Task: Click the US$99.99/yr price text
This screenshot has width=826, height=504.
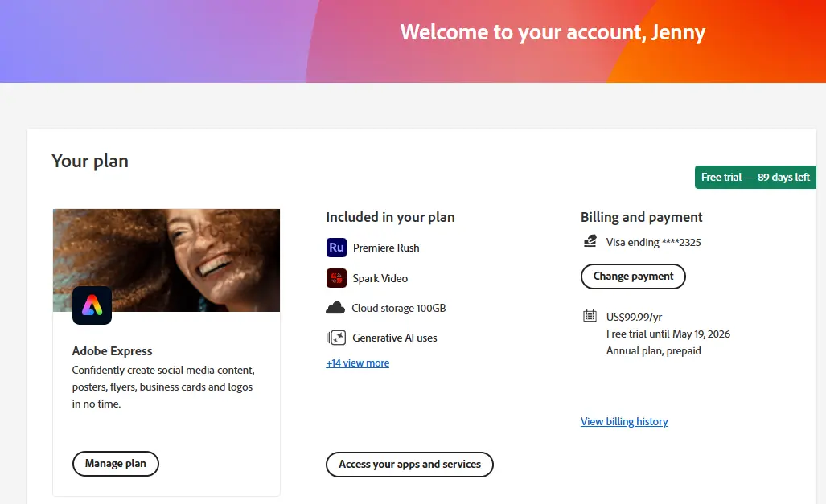Action: pos(635,317)
